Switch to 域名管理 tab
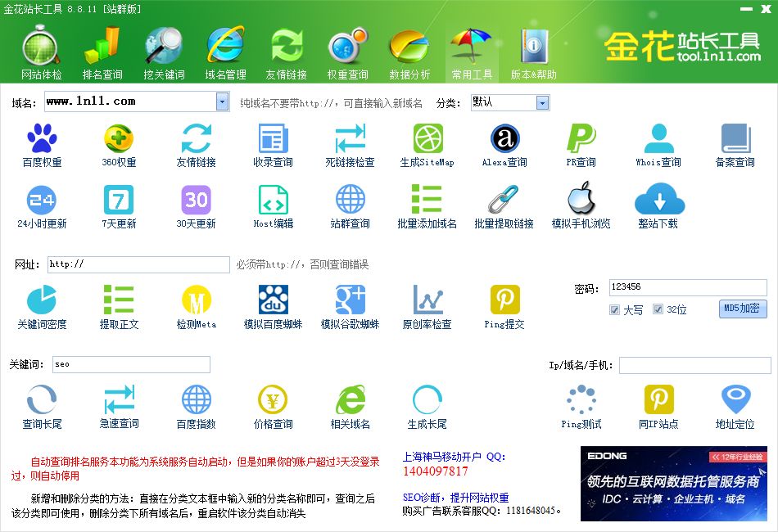Screen dimensions: 778x532 coord(225,53)
